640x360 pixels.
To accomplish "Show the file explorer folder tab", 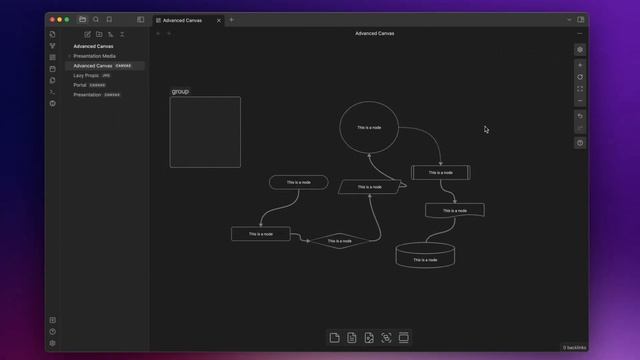I will (x=82, y=20).
